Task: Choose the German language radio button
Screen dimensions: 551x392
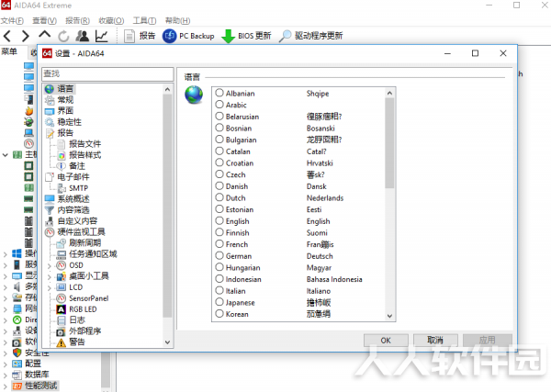Action: [219, 256]
